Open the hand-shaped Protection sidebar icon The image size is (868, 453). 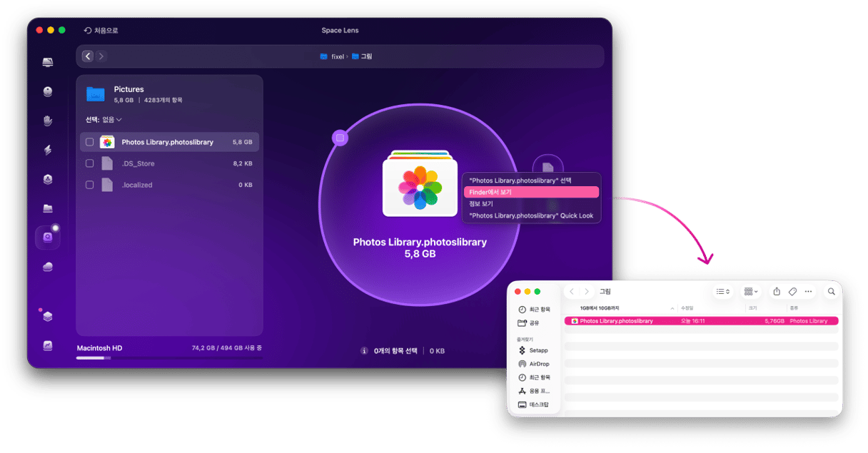click(48, 121)
